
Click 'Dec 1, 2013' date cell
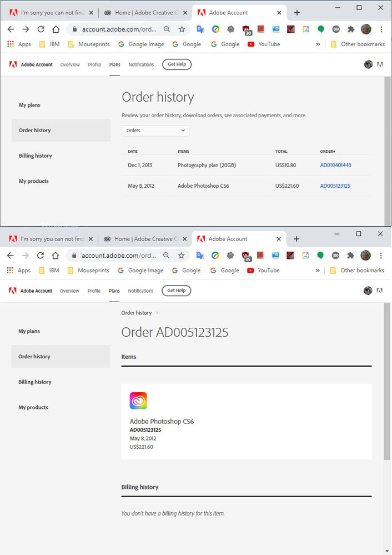140,165
